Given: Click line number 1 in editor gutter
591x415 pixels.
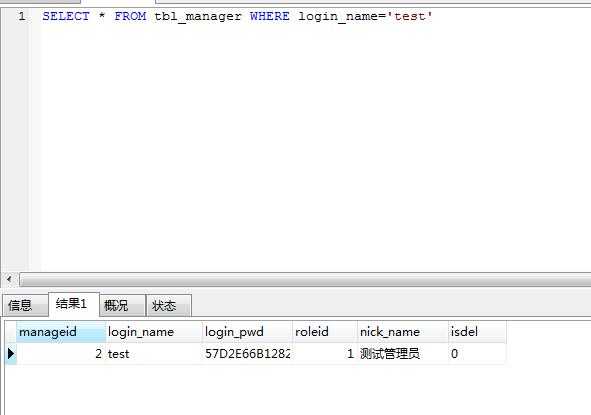Looking at the screenshot, I should (22, 16).
